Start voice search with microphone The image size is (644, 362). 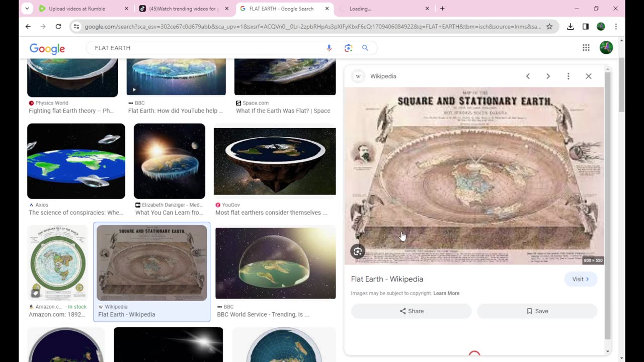point(329,48)
